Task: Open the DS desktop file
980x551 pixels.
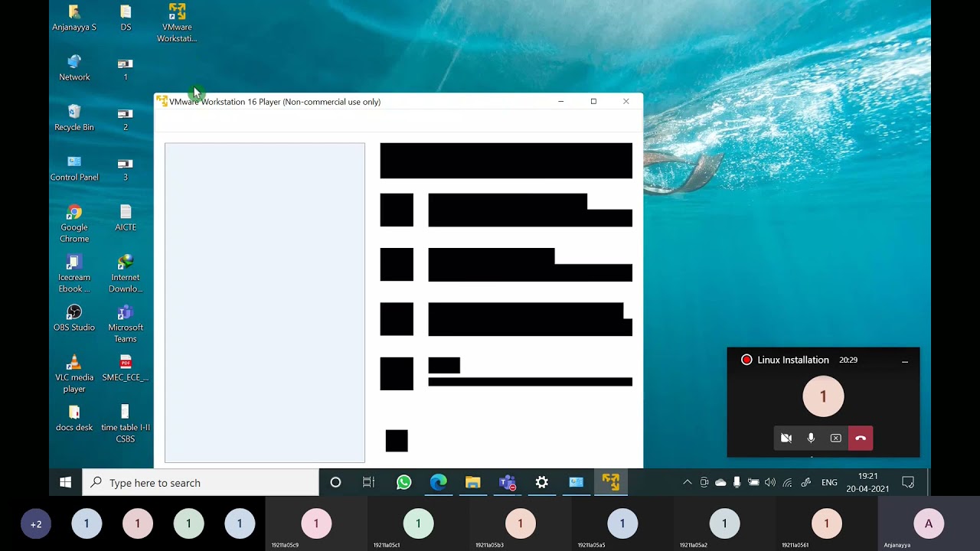Action: (126, 18)
